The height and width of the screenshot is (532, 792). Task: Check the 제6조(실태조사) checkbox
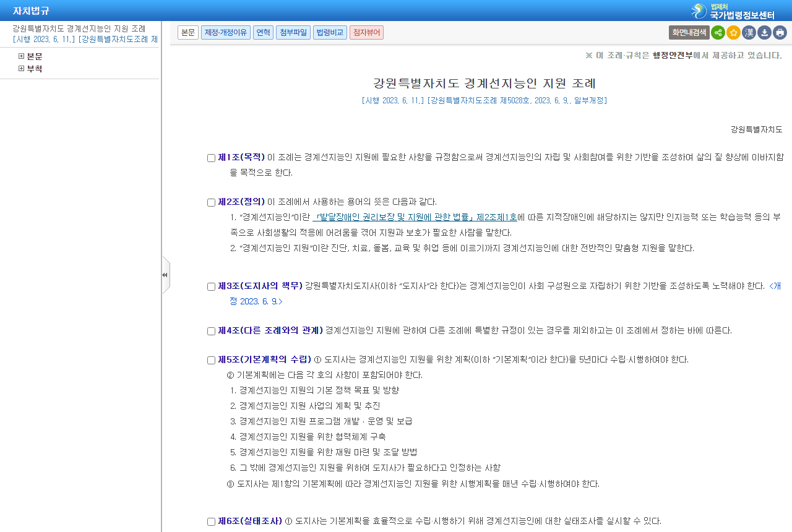point(211,521)
